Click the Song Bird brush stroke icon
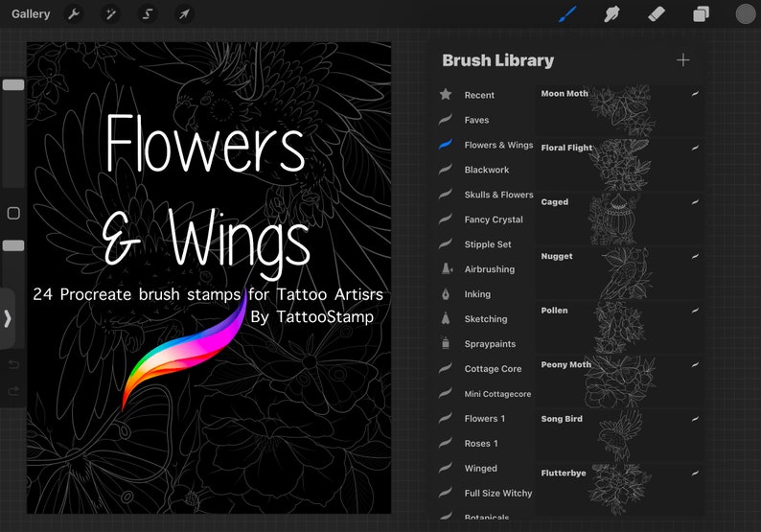The image size is (761, 532). [695, 419]
